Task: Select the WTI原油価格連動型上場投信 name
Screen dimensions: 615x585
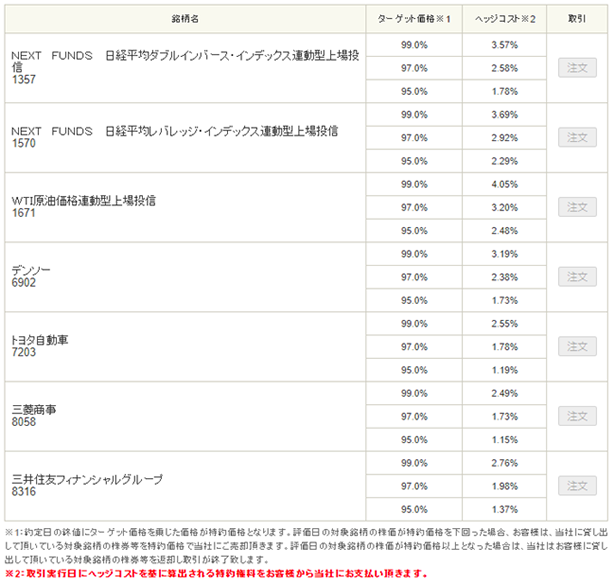Action: (84, 201)
